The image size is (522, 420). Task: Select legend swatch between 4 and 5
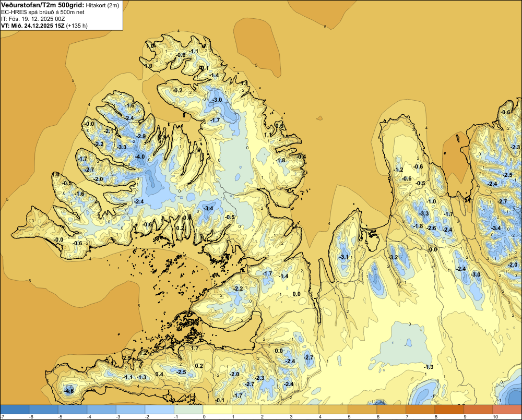click(333, 409)
